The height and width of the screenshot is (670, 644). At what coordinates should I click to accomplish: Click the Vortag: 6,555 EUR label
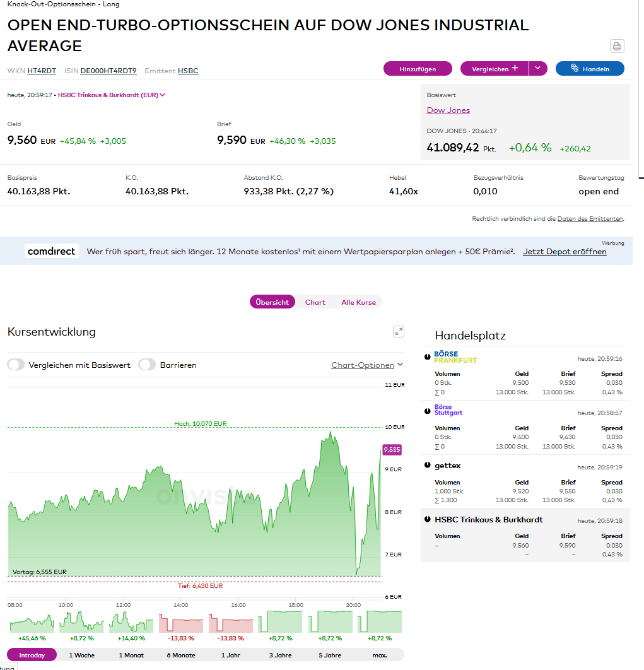coord(39,572)
